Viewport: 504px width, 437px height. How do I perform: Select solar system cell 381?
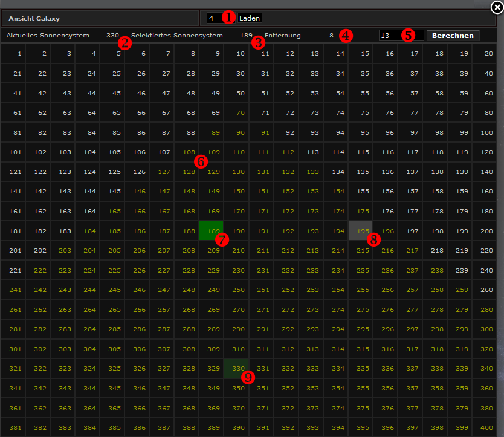click(x=13, y=427)
